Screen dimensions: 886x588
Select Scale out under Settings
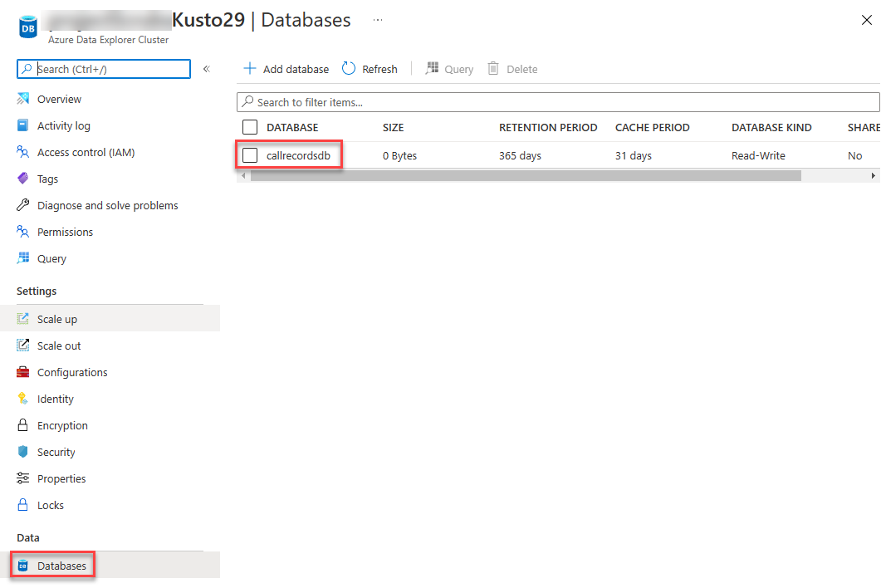point(59,345)
